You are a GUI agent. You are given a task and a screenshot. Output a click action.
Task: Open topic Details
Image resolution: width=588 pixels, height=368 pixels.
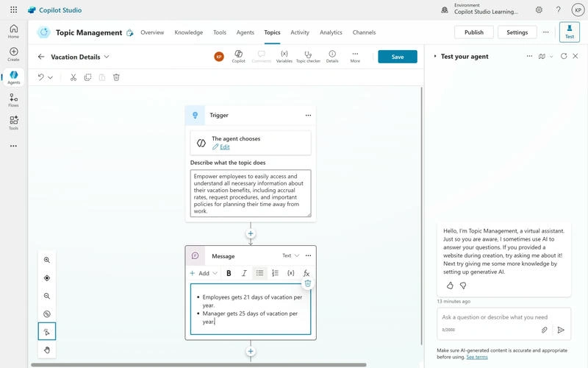332,57
